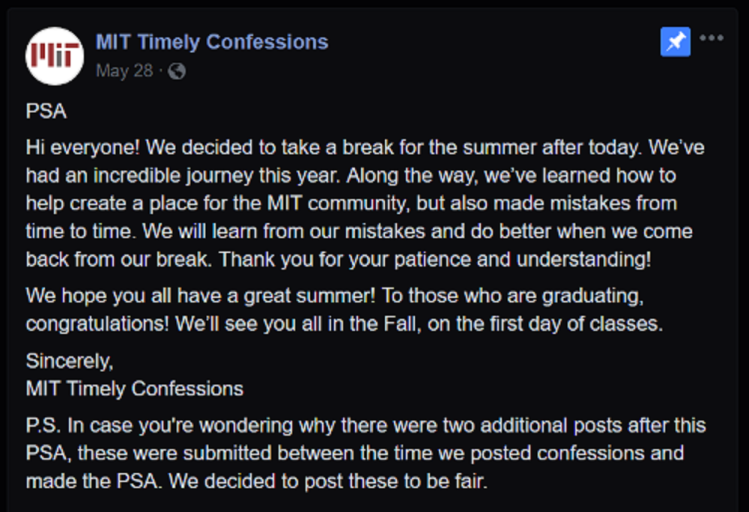749x512 pixels.
Task: Select the line 'had an incredible journey this year'
Action: coord(351,175)
